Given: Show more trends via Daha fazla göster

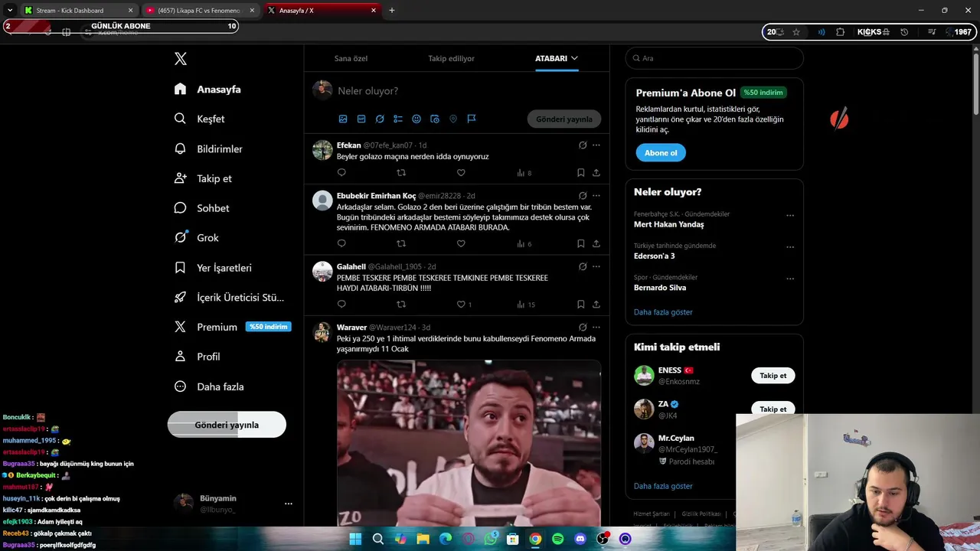Looking at the screenshot, I should [663, 312].
